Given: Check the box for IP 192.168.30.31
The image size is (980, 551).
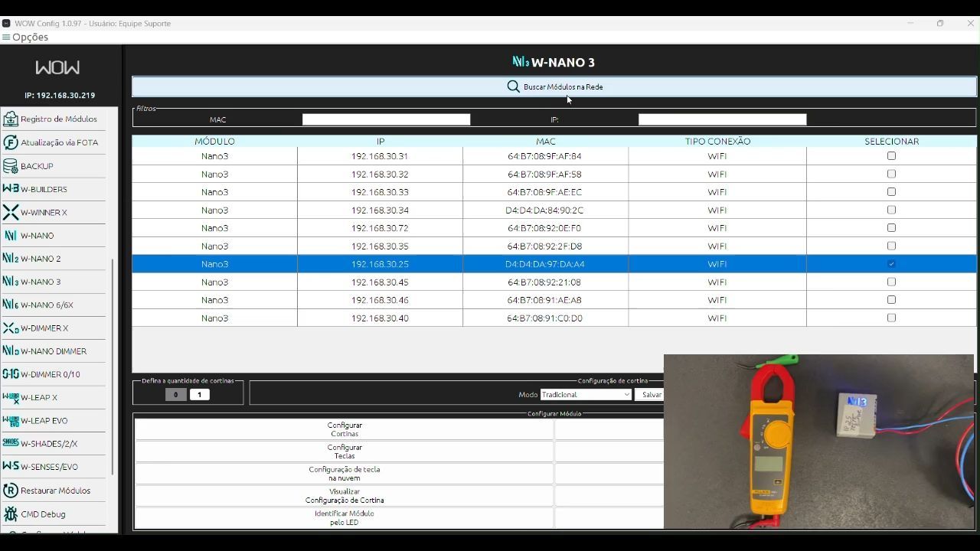Looking at the screenshot, I should pyautogui.click(x=891, y=156).
